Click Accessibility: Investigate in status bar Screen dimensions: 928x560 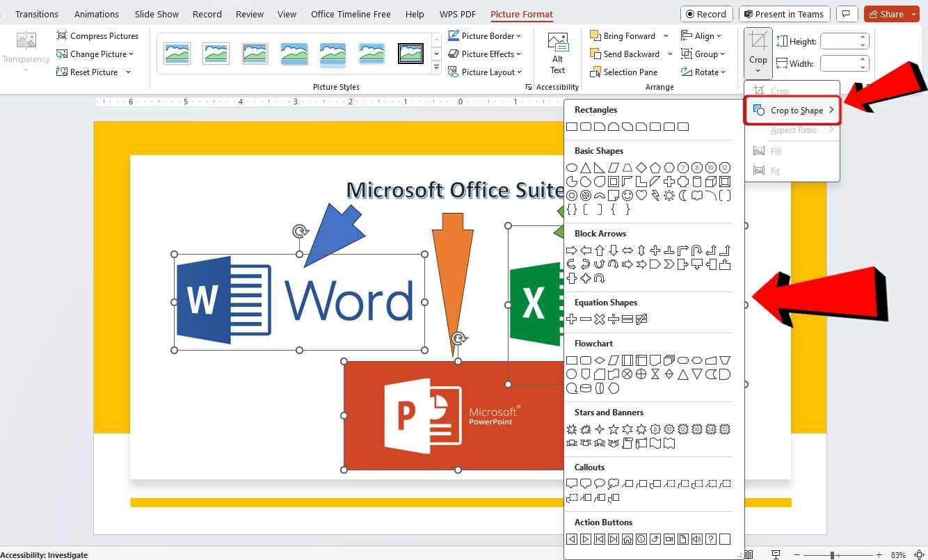[44, 554]
